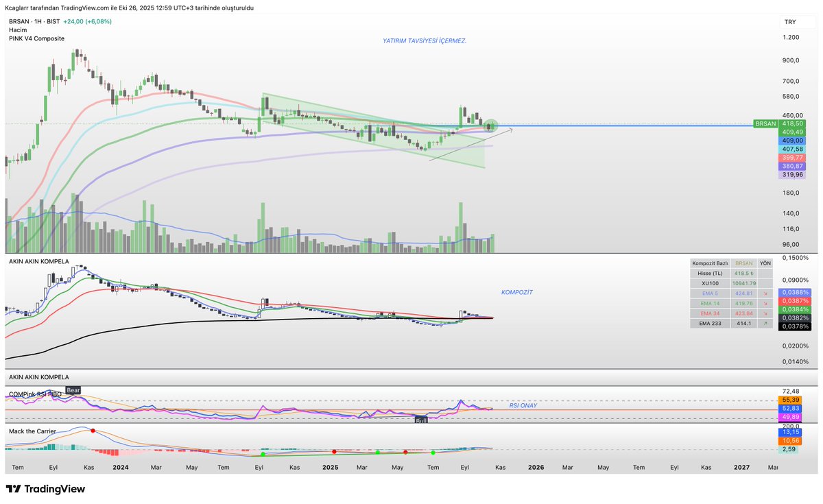
Task: Click the 10941.79 table value
Action: 743,283
